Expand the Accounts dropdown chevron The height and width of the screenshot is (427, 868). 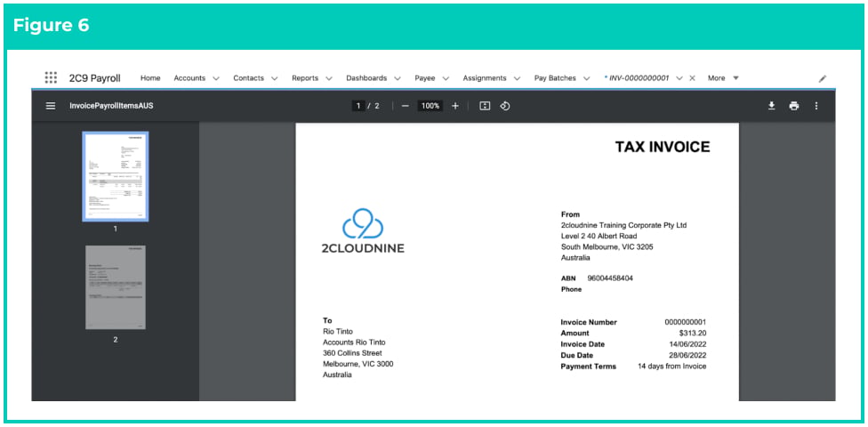point(216,78)
